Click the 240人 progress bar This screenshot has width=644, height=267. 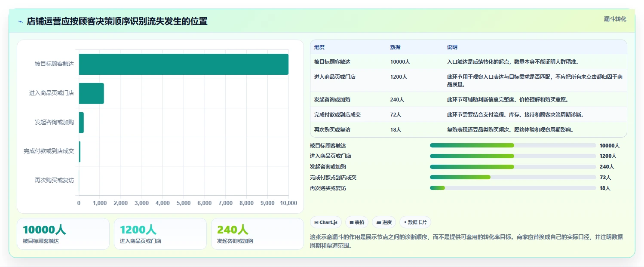[x=513, y=167]
